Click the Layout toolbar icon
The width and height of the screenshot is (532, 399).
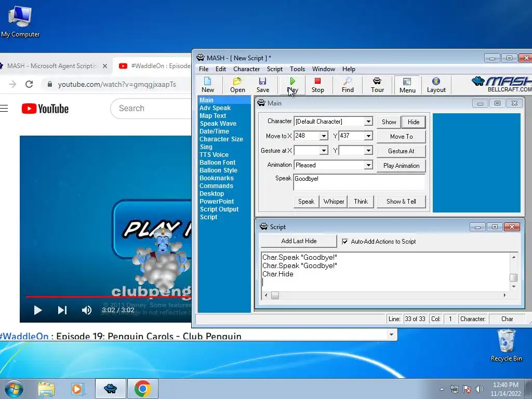click(x=436, y=85)
